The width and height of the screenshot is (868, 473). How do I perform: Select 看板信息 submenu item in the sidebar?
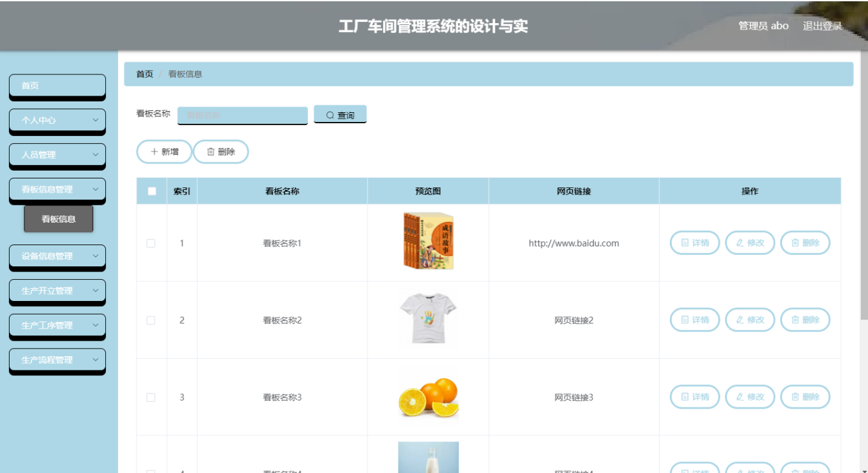click(x=58, y=219)
